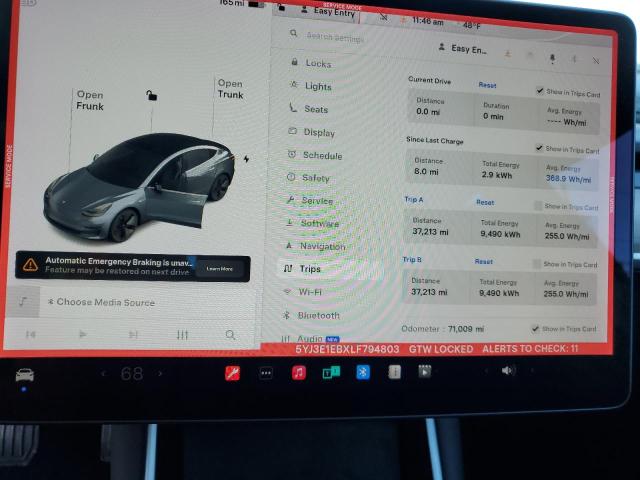
Task: Open the Music app in bottom bar
Action: tap(298, 373)
